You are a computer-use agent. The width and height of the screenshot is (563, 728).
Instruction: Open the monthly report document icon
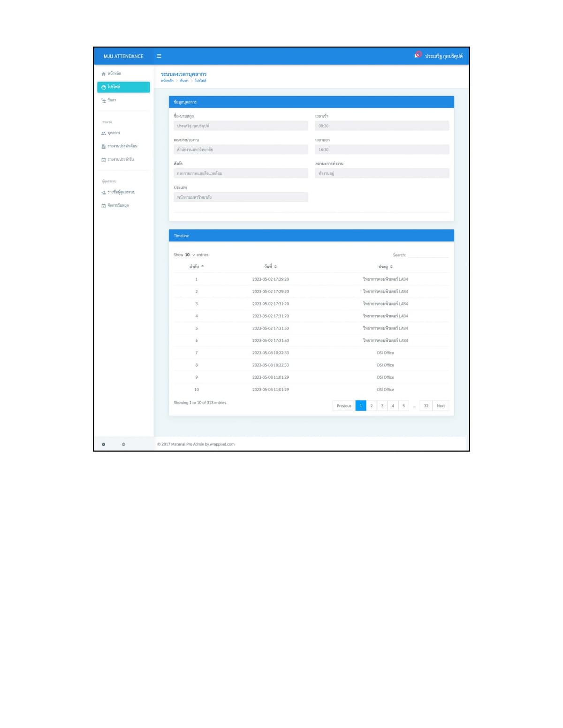coord(104,146)
